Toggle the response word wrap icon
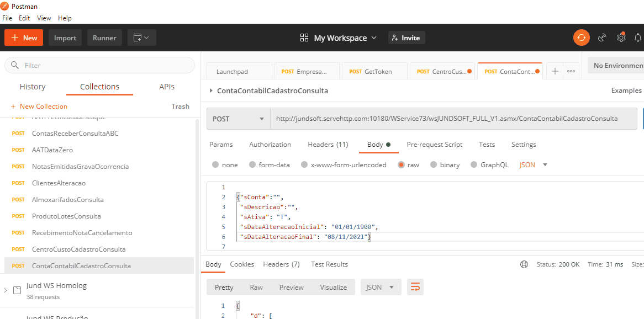The width and height of the screenshot is (644, 319). 415,287
